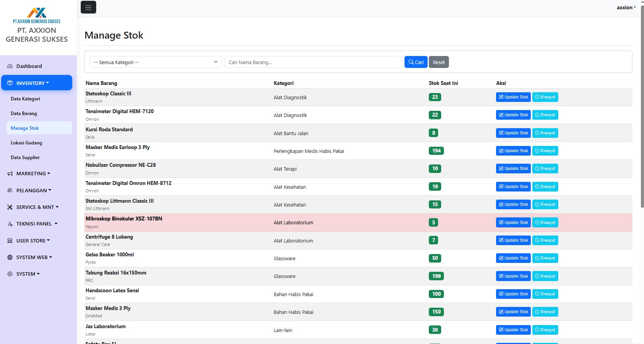The height and width of the screenshot is (344, 644).
Task: Click the page vertical scrollbar
Action: pos(642,107)
